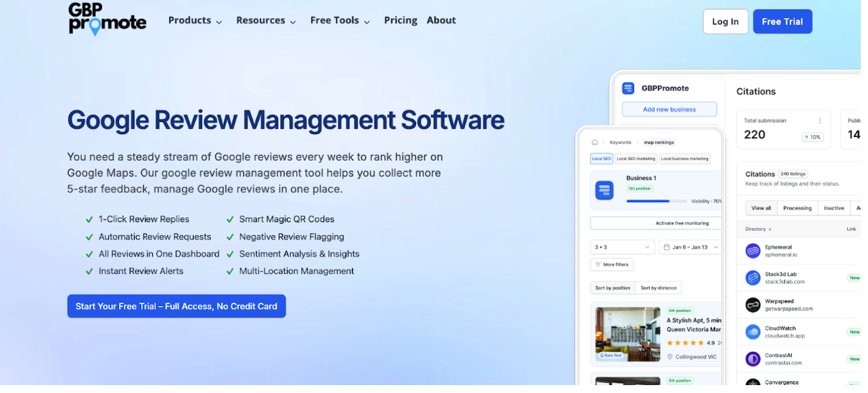
Task: Click the CloudWatch directory icon
Action: tap(753, 332)
